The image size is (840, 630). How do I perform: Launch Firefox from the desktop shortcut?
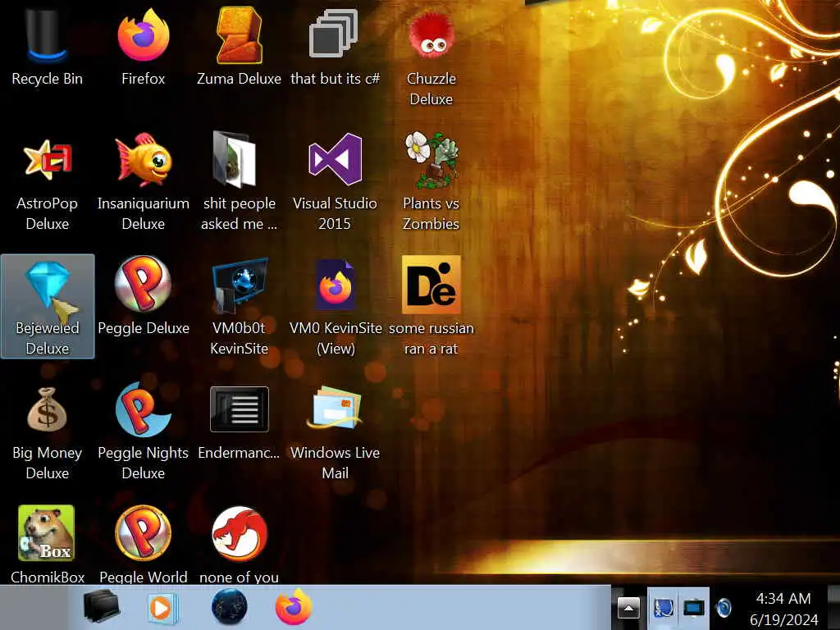pos(143,34)
